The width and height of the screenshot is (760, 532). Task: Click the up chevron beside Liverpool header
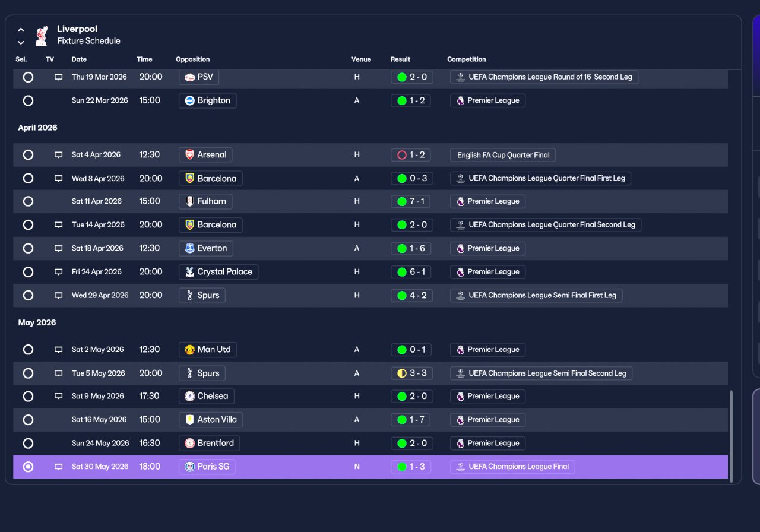point(21,30)
